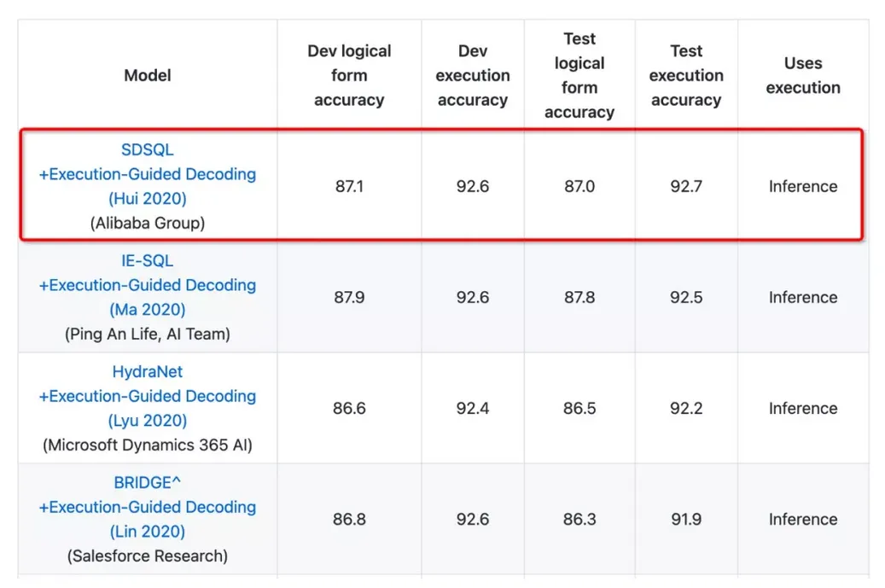Image resolution: width=885 pixels, height=588 pixels.
Task: Click the 87.9 value in IE-SQL row
Action: [349, 297]
